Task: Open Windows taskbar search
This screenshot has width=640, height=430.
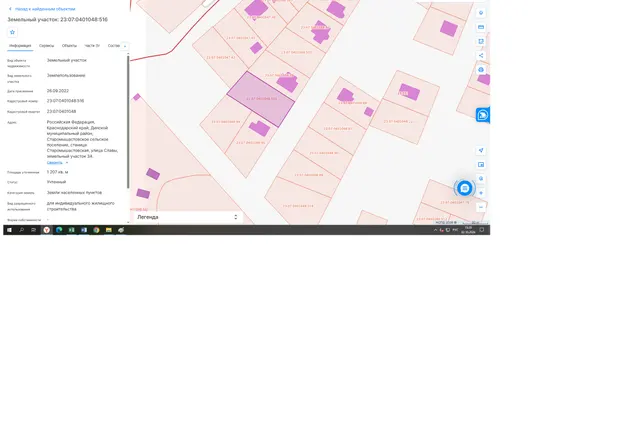Action: click(x=22, y=230)
